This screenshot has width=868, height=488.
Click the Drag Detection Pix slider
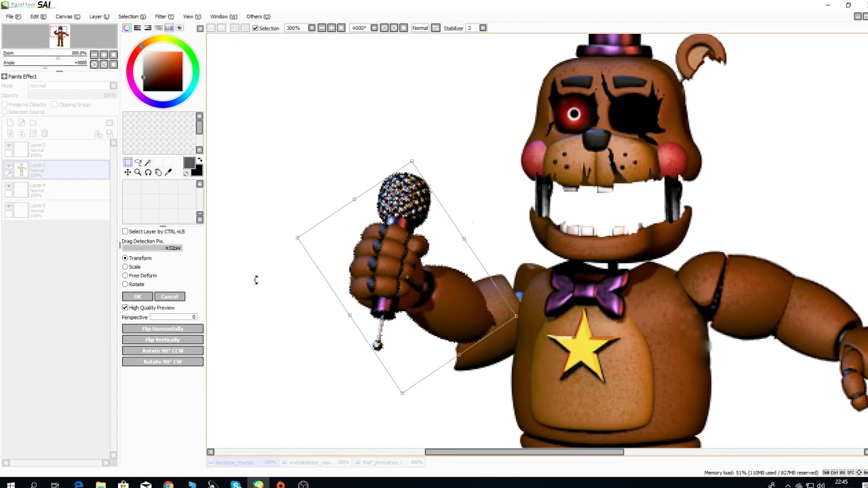[x=152, y=248]
